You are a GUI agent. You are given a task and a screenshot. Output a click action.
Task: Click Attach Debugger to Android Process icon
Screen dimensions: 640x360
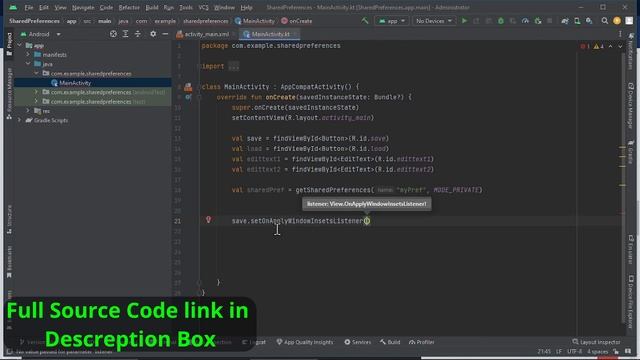click(x=538, y=21)
